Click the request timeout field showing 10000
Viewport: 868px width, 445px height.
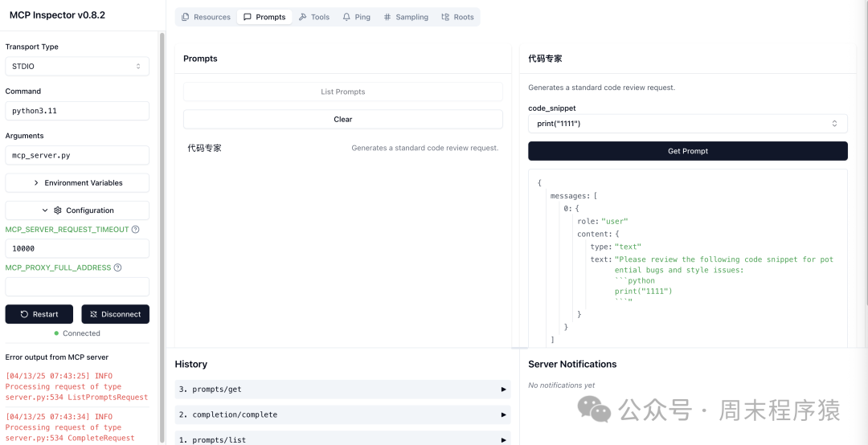77,248
